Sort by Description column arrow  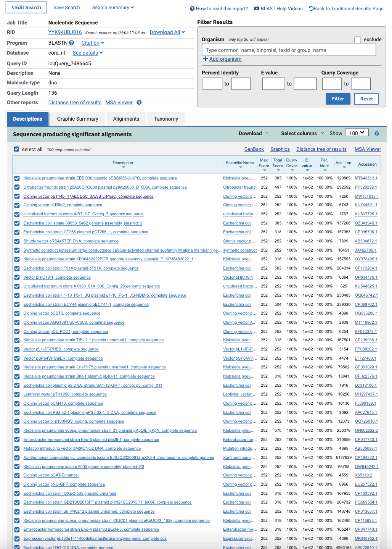point(123,167)
